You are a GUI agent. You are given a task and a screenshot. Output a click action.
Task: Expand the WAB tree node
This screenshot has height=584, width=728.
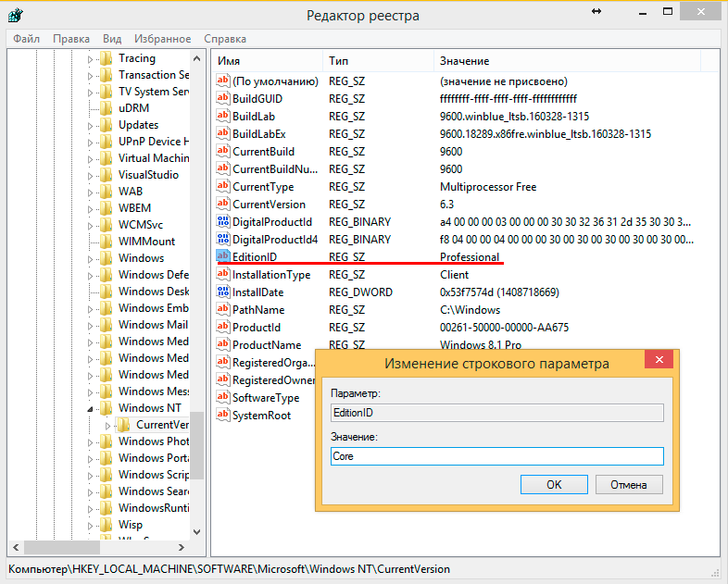(x=90, y=193)
